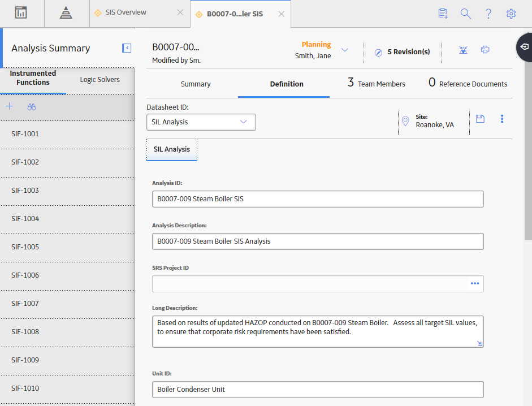Print the analysis via printer icon
Screen dimensions: 532x406
485,50
